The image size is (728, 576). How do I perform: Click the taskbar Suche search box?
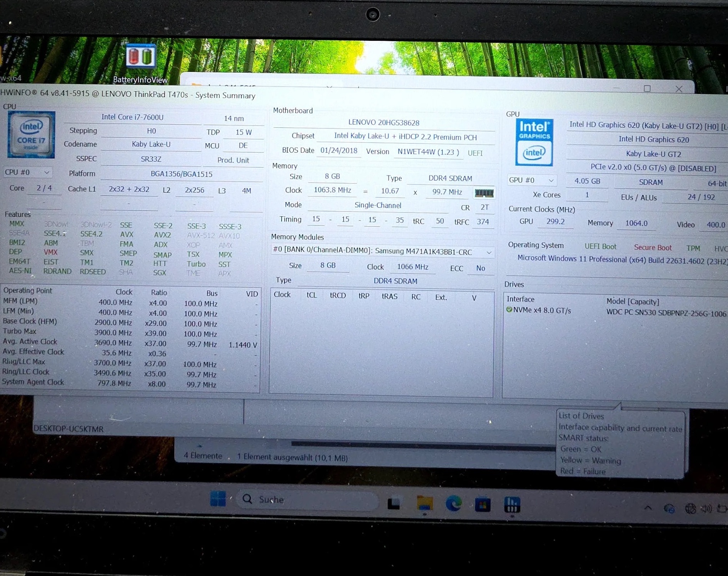coord(307,499)
